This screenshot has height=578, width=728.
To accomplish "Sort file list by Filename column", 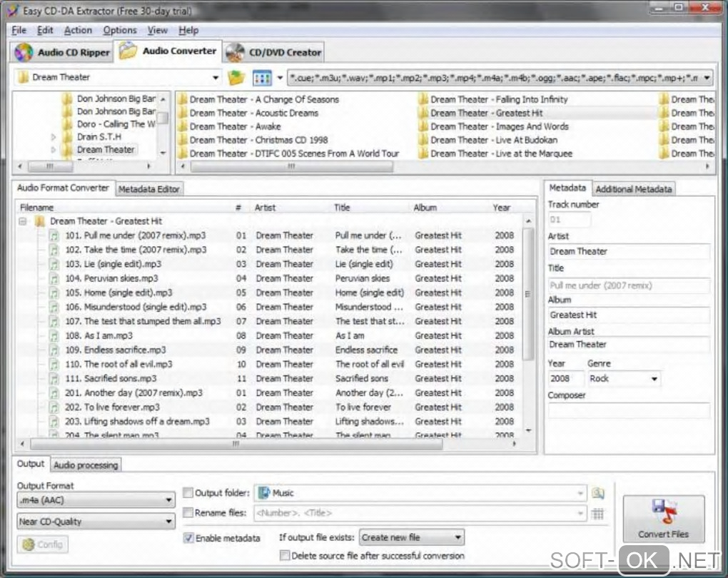I will pyautogui.click(x=36, y=208).
